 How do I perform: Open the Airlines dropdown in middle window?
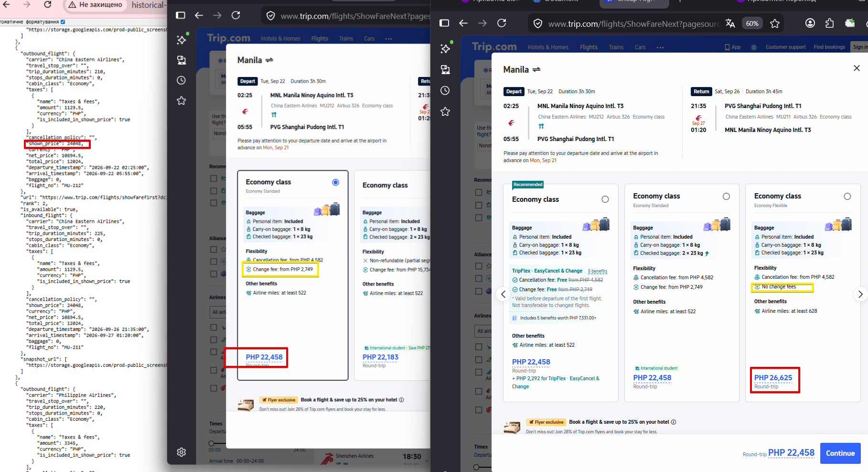point(218,312)
